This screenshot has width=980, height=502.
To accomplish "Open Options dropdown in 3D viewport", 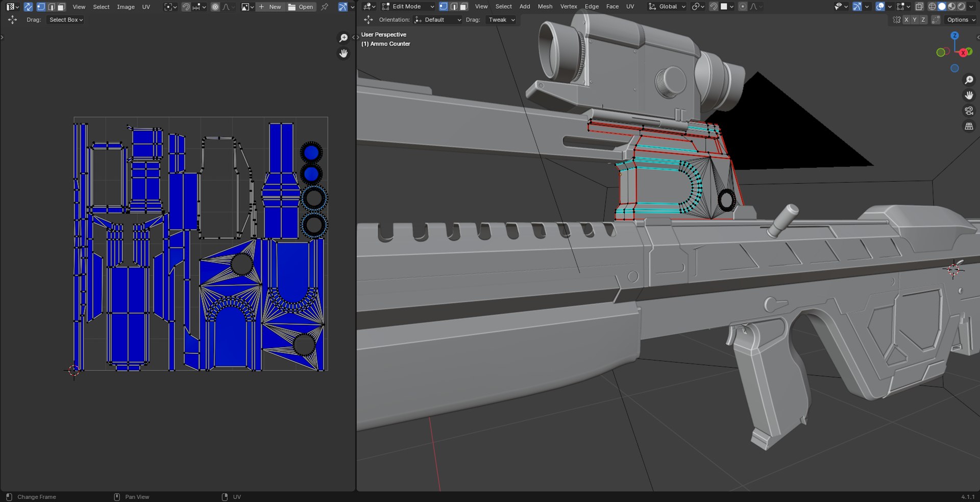I will point(961,19).
